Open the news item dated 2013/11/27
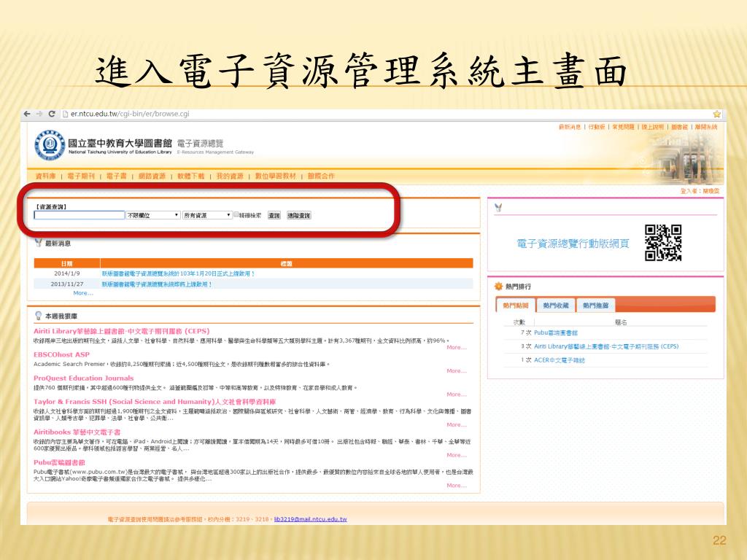The height and width of the screenshot is (560, 747). (157, 284)
